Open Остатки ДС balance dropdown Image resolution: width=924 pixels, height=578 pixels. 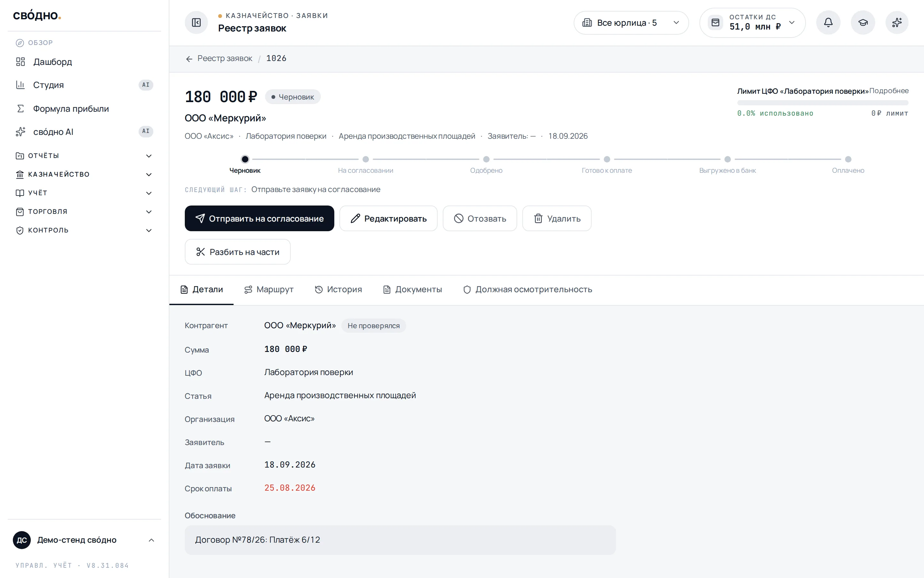(752, 22)
